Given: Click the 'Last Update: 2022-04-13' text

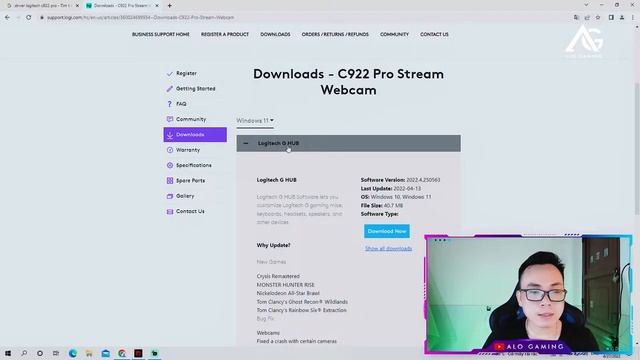Looking at the screenshot, I should (x=391, y=189).
